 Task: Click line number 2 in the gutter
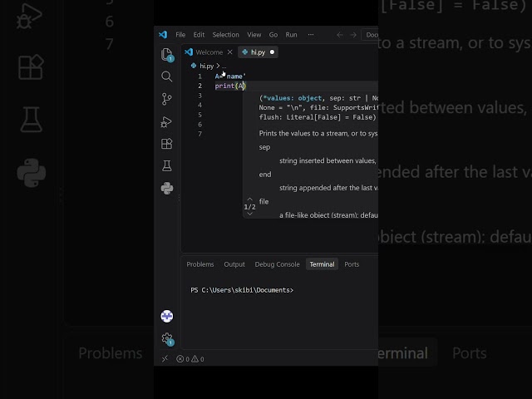pyautogui.click(x=199, y=86)
